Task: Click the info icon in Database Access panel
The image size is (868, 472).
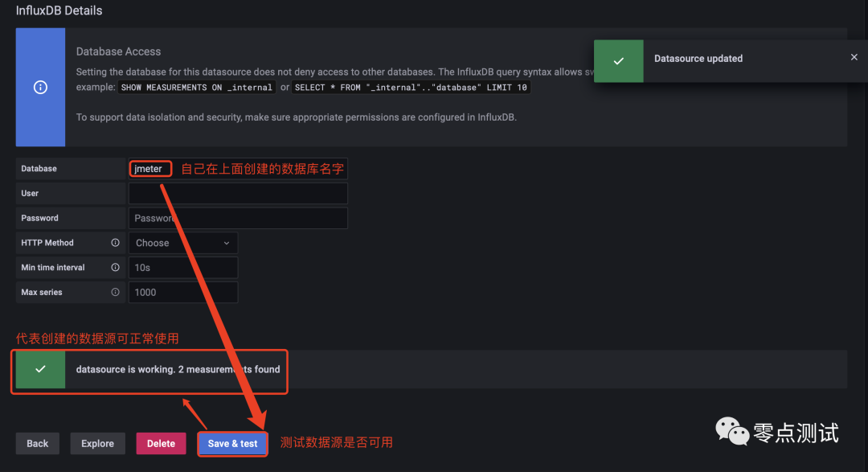Action: (x=40, y=87)
